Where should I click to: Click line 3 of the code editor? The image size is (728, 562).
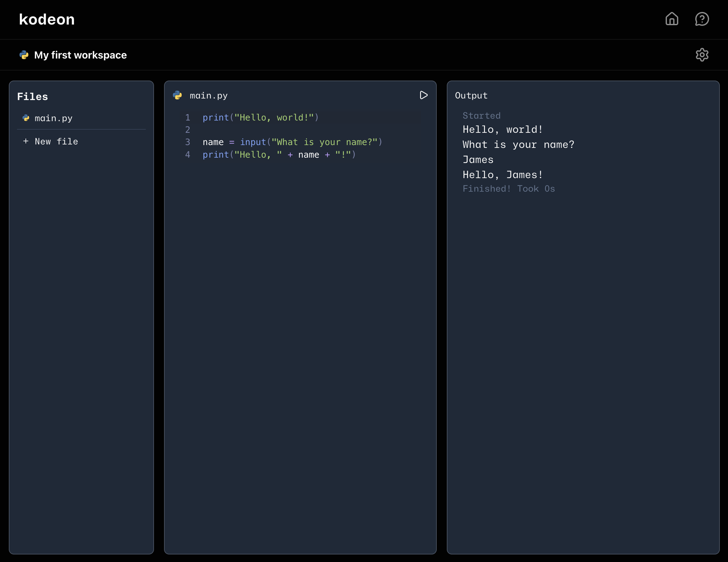point(292,142)
